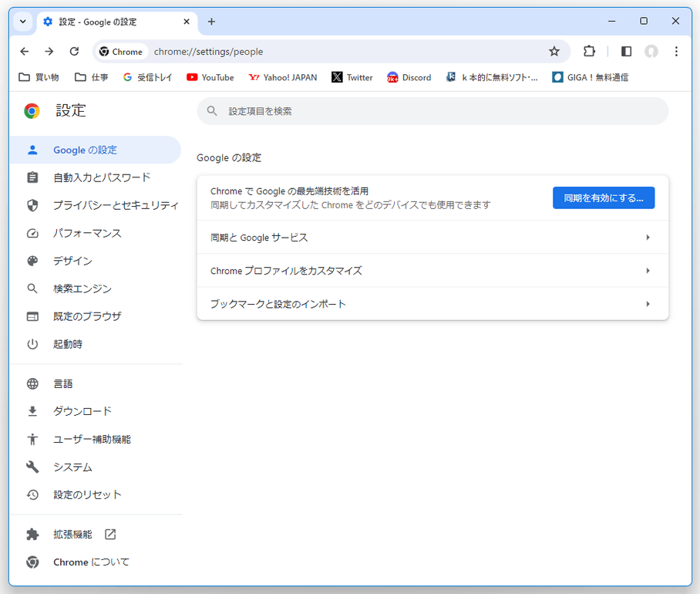The height and width of the screenshot is (594, 700).
Task: Open the 買い物 bookmark folder
Action: pos(39,77)
